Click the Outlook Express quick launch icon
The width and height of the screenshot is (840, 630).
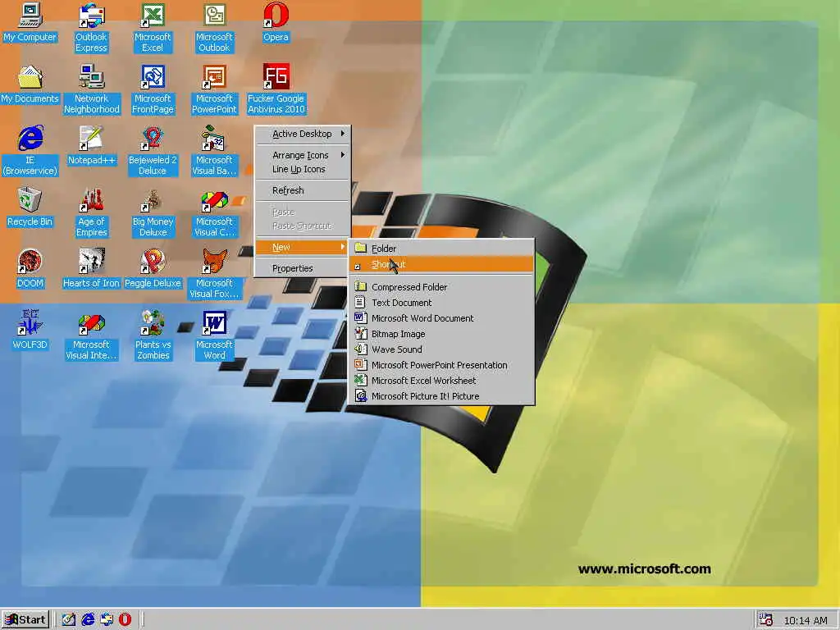tap(107, 620)
